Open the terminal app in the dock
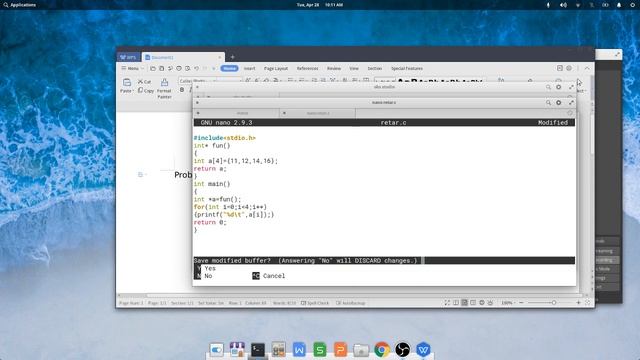The image size is (640, 360). click(x=258, y=350)
